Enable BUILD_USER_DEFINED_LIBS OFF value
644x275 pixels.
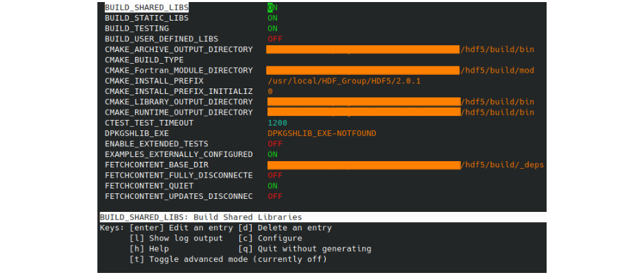[275, 39]
